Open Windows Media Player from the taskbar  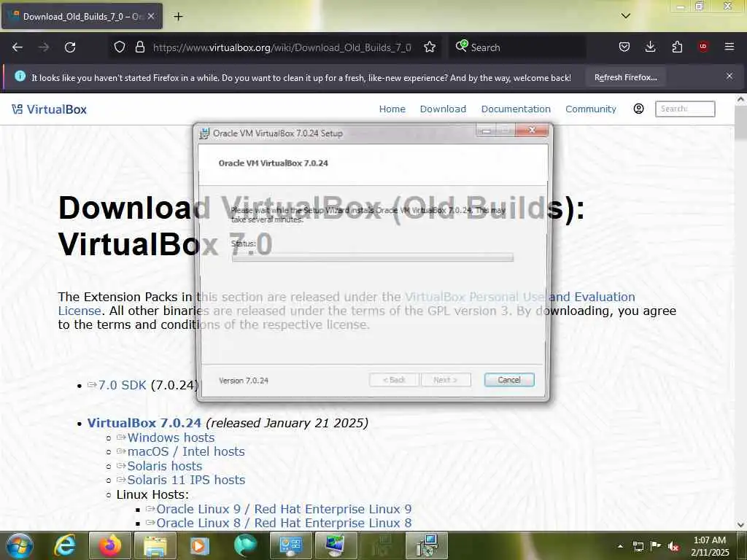200,545
